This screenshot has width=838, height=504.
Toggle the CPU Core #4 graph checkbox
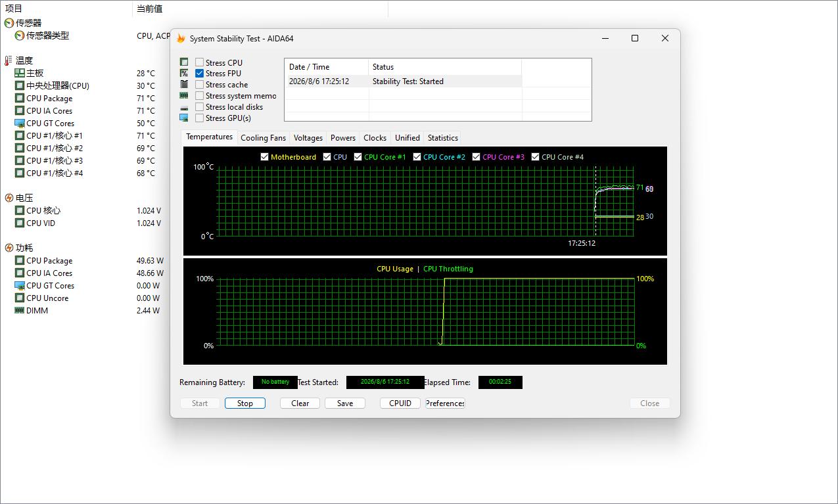pos(535,157)
